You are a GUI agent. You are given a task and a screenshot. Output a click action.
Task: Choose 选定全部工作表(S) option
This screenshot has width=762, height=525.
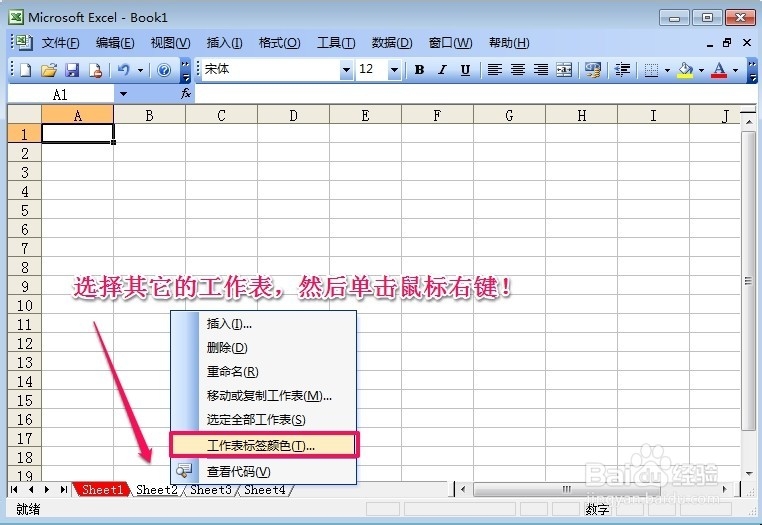(x=263, y=420)
